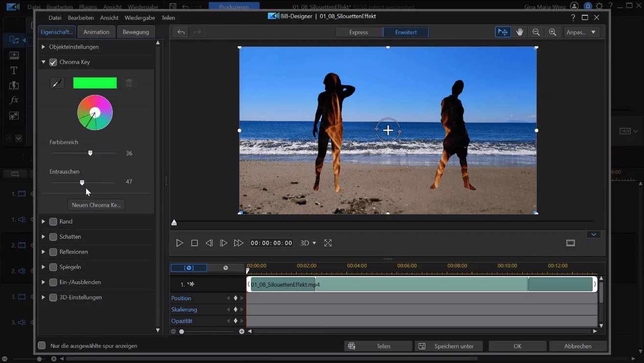Fast forward the preview
Screen dimensions: 644x363
point(238,243)
